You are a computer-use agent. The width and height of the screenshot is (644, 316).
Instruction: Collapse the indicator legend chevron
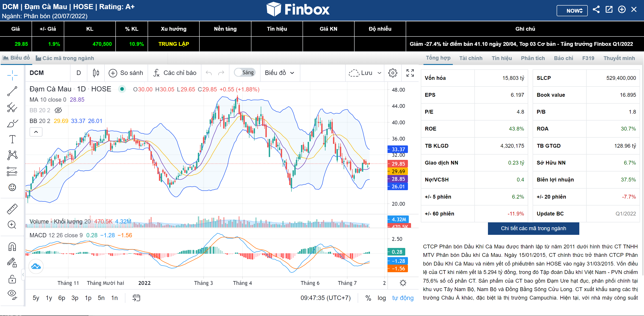coord(36,132)
